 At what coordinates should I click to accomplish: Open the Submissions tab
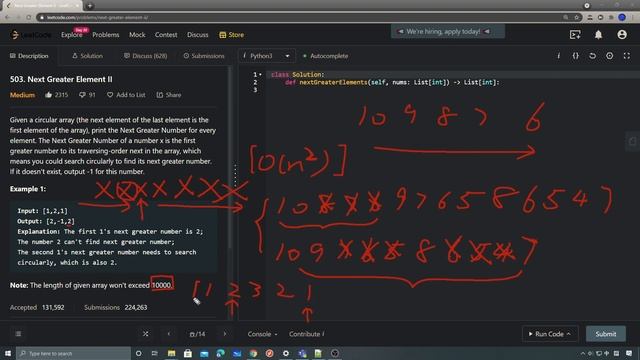pyautogui.click(x=204, y=56)
